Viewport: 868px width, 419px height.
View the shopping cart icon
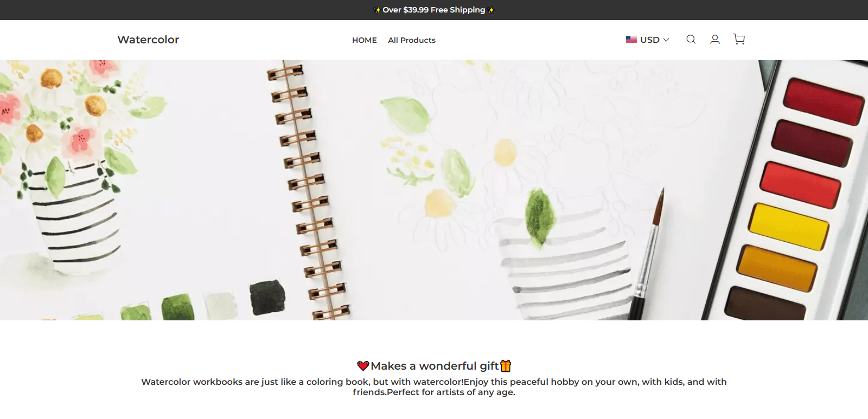tap(739, 39)
